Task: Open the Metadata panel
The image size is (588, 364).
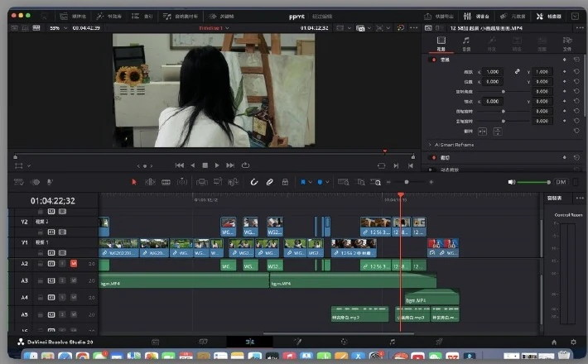Action: coord(513,16)
